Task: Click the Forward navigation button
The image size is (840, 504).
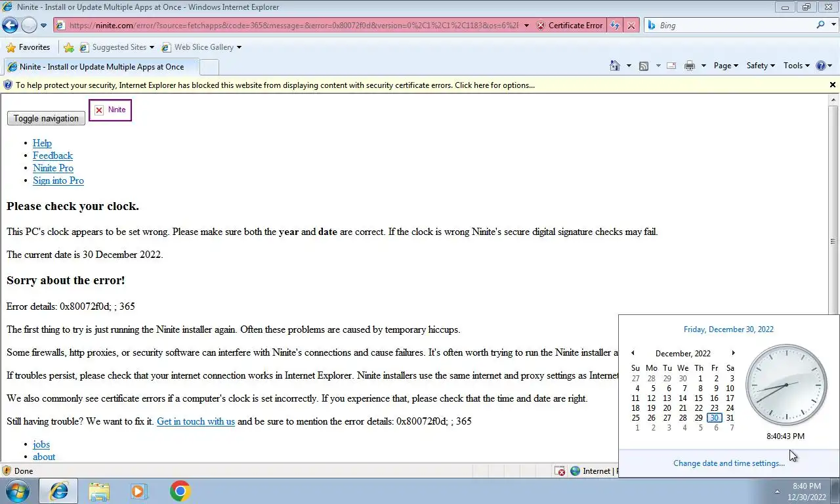Action: point(29,26)
